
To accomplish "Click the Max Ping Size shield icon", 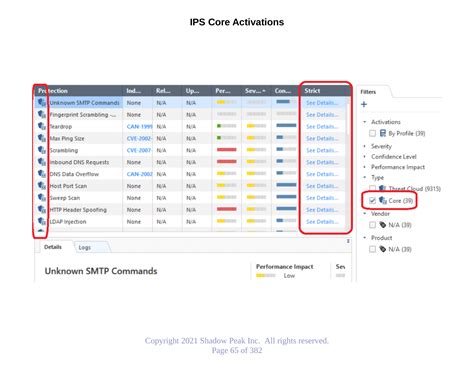I will 42,138.
